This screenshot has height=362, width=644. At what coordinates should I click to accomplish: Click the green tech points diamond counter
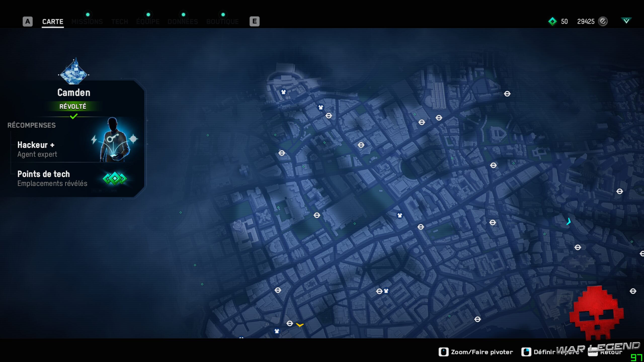(x=552, y=21)
